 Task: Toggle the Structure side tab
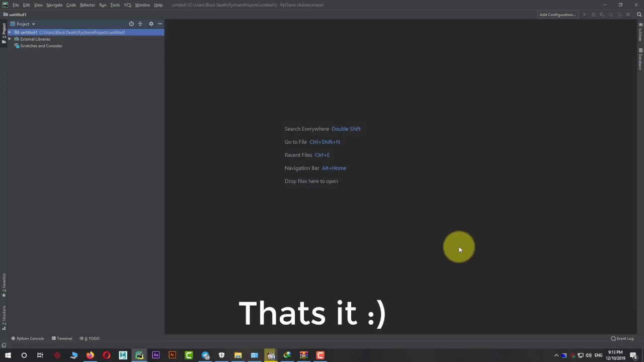4,318
